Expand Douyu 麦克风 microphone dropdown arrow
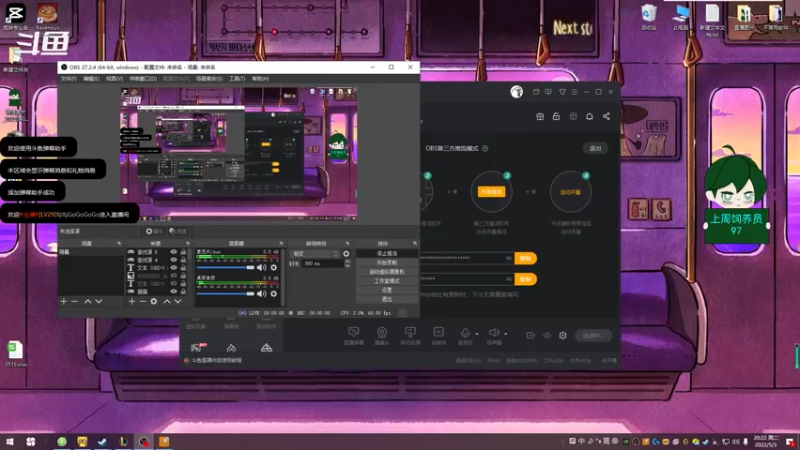The width and height of the screenshot is (800, 450). coord(477,334)
